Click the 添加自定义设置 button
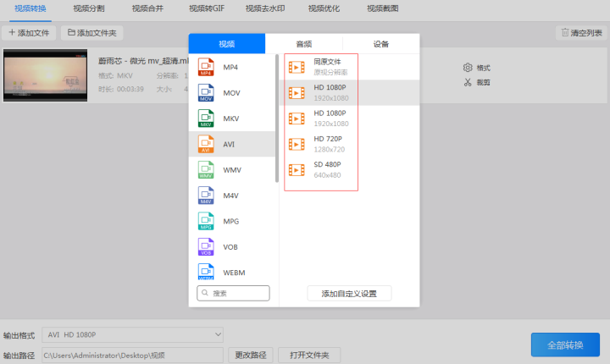The image size is (610, 364). pos(349,294)
